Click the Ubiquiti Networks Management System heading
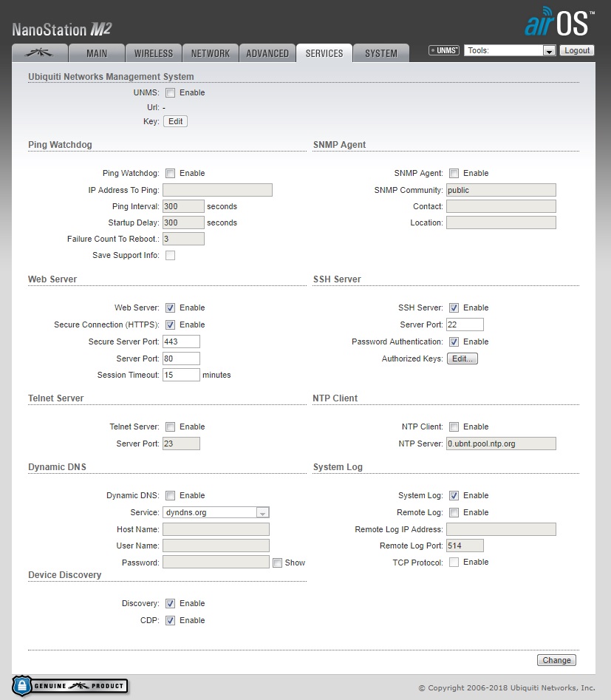This screenshot has width=611, height=700. [111, 77]
